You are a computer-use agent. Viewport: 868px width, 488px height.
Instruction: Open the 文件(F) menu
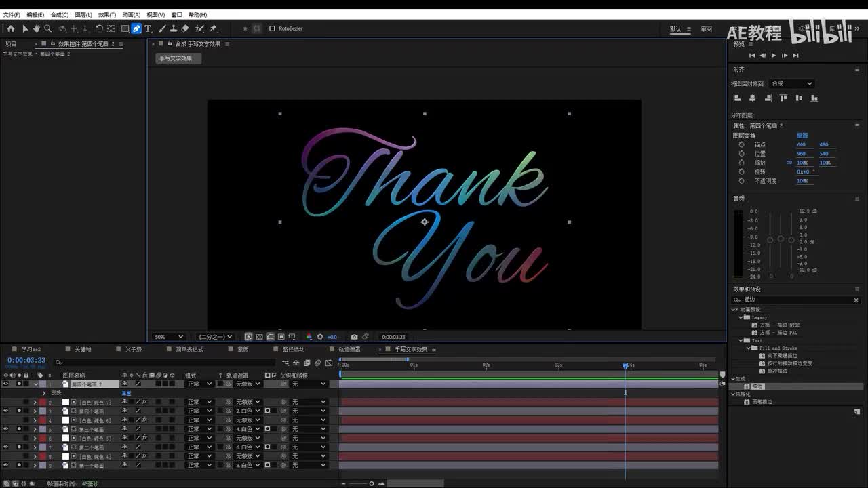[12, 14]
